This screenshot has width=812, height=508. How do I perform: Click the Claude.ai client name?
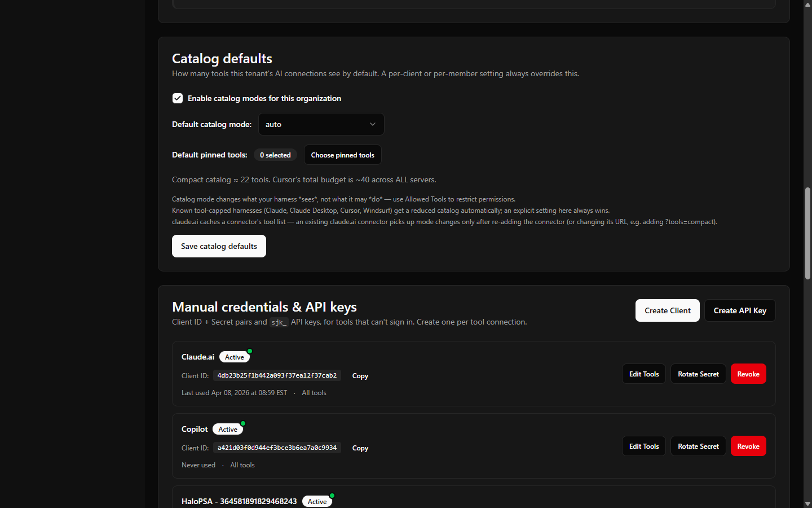coord(198,357)
